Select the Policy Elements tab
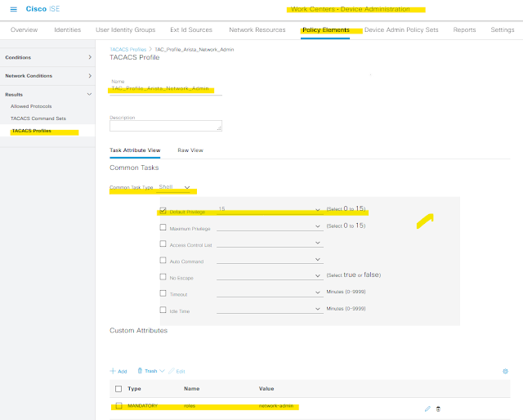This screenshot has height=420, width=523. [326, 29]
